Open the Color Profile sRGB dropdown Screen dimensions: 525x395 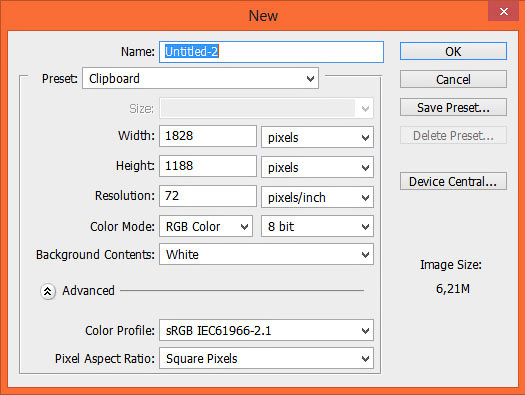266,330
